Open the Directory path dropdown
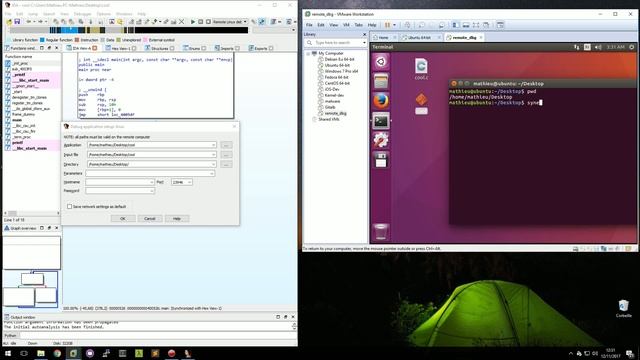 [x=213, y=164]
